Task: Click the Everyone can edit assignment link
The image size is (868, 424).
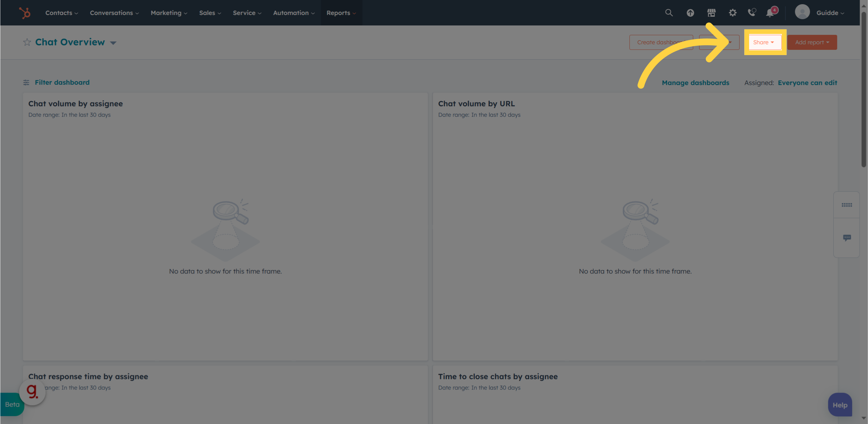Action: click(807, 83)
